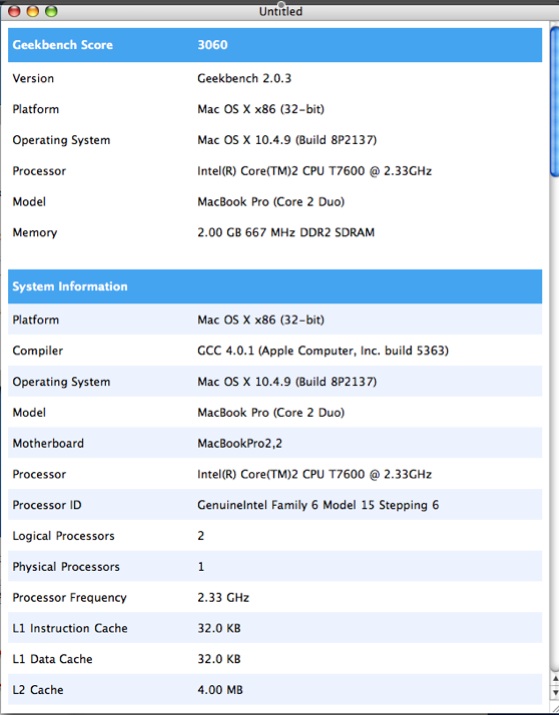Select the "Logical Processors" row label
559x715 pixels.
63,536
